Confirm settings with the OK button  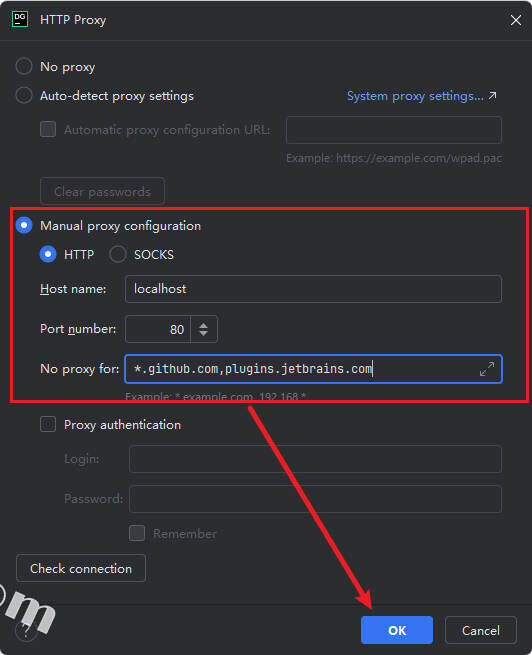tap(397, 630)
